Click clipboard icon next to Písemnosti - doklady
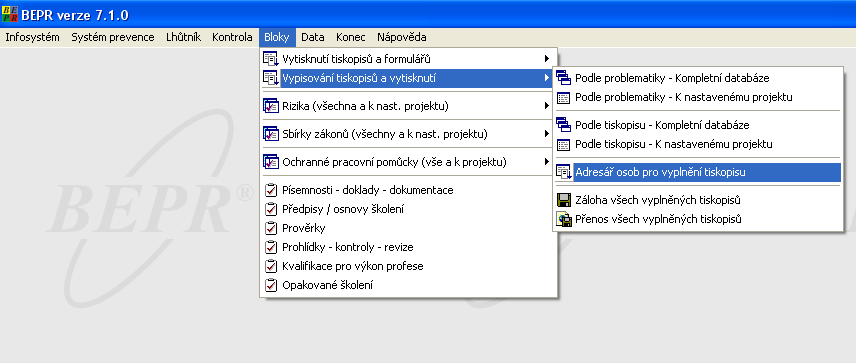This screenshot has height=363, width=856. pos(271,191)
